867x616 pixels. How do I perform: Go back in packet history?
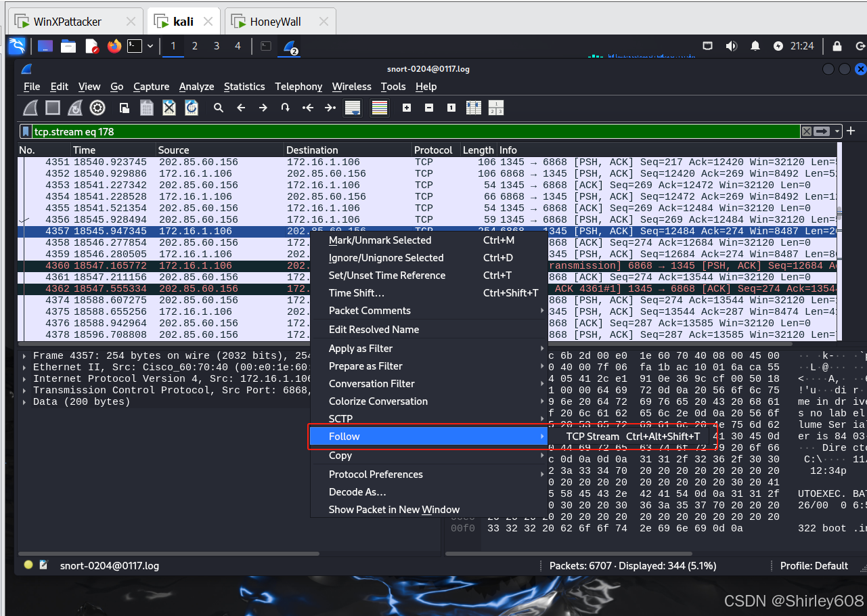[x=241, y=108]
